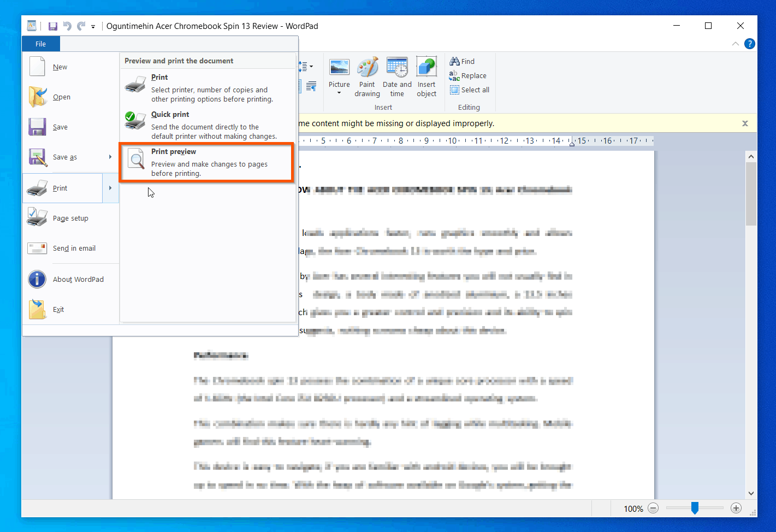The height and width of the screenshot is (532, 776).
Task: Open WordPad Help with the question mark
Action: (x=749, y=44)
